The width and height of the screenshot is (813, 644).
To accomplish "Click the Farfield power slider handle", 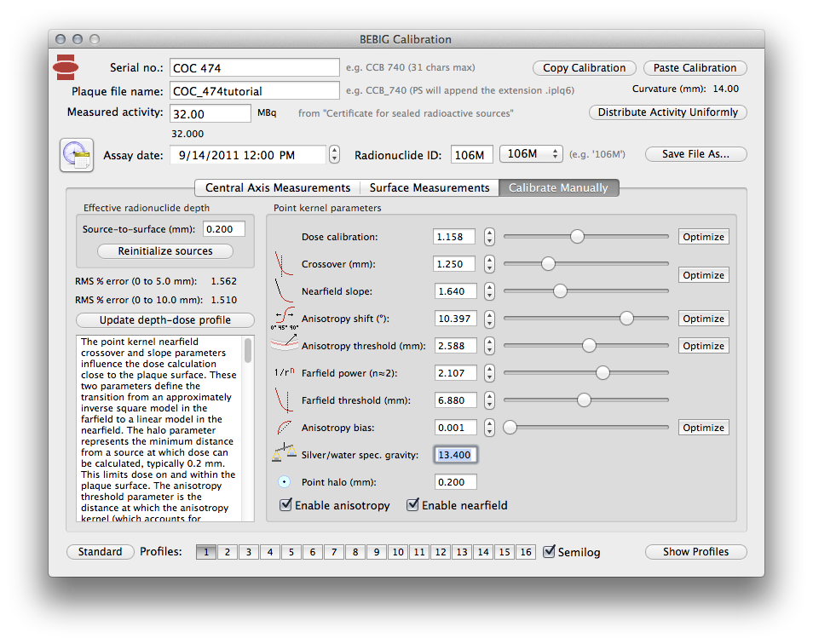I will [603, 372].
